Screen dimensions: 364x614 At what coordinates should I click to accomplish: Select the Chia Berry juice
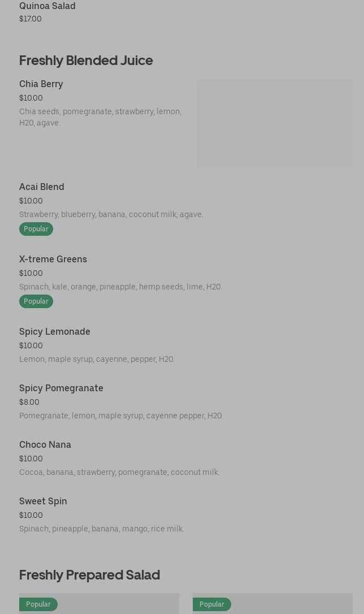(41, 84)
